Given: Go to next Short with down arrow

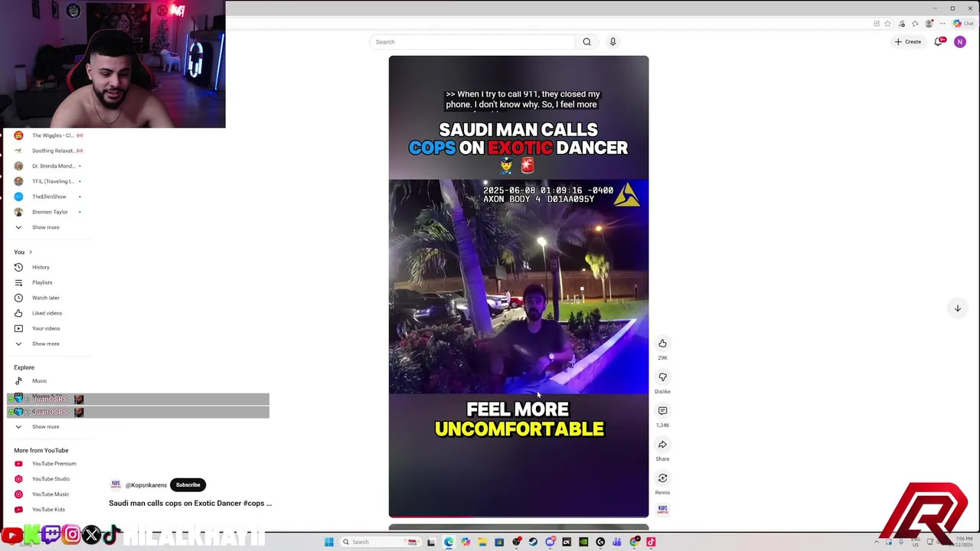Looking at the screenshot, I should pyautogui.click(x=957, y=308).
